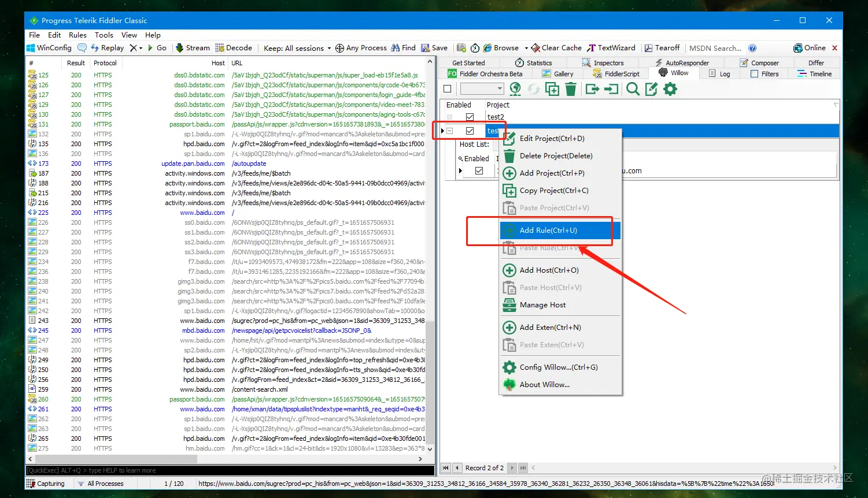Toggle Enabled checkbox in Host List row
This screenshot has height=498, width=868.
[479, 170]
